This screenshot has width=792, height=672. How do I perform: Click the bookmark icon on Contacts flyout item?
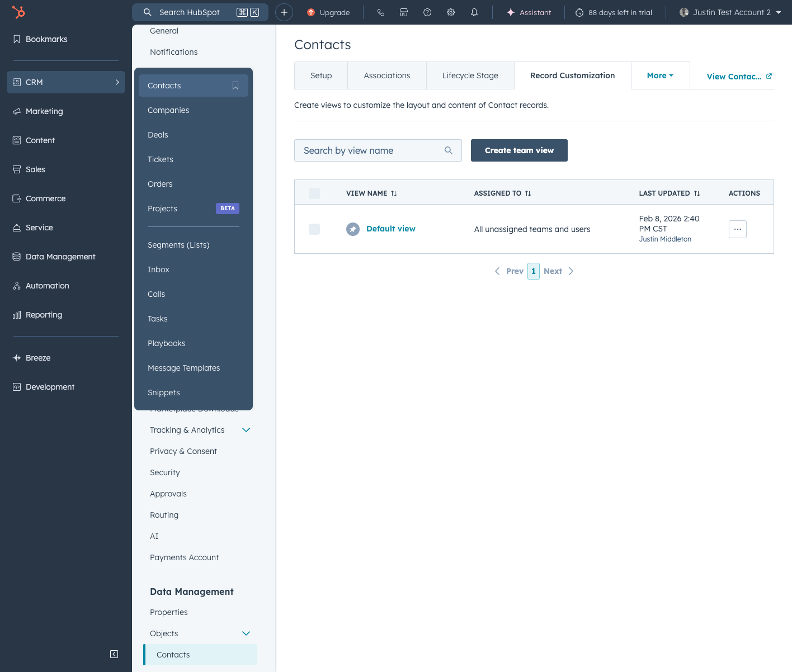pyautogui.click(x=235, y=86)
